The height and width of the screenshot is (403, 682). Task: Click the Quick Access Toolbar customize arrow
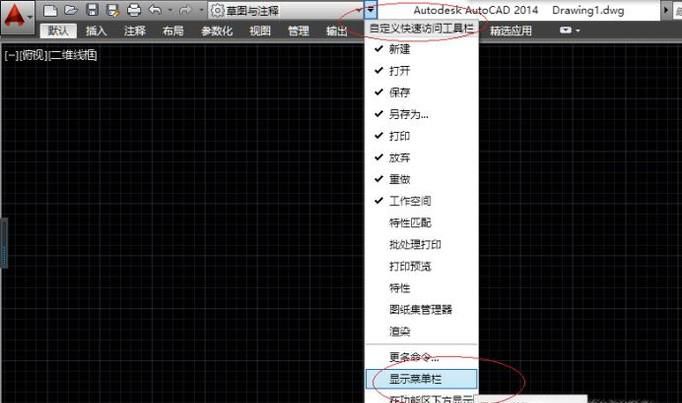[x=370, y=10]
